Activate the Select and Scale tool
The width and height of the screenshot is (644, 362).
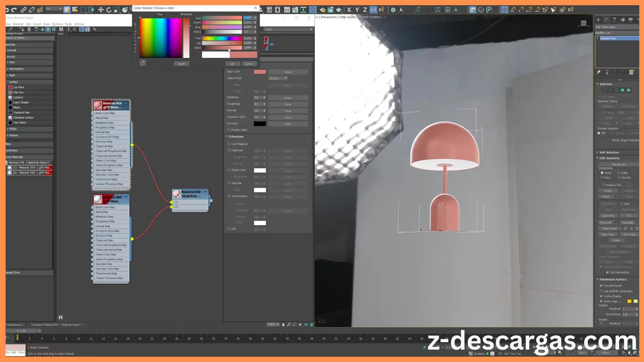(117, 10)
